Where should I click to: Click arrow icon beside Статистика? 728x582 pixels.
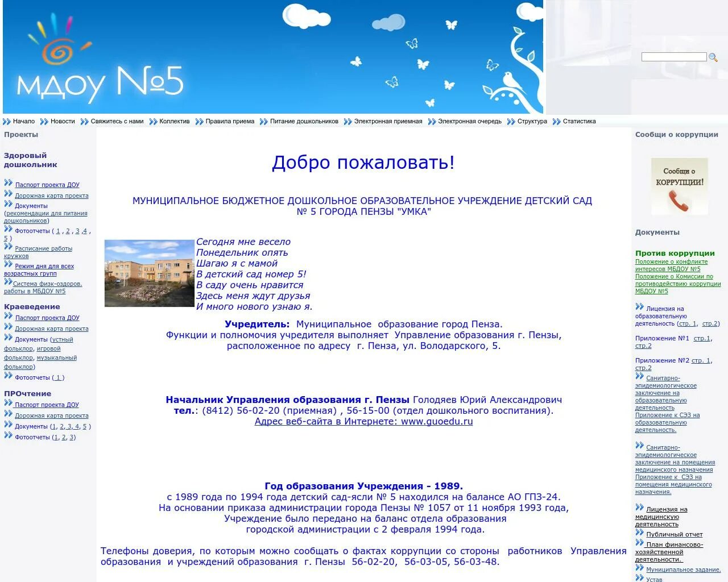[x=557, y=122]
